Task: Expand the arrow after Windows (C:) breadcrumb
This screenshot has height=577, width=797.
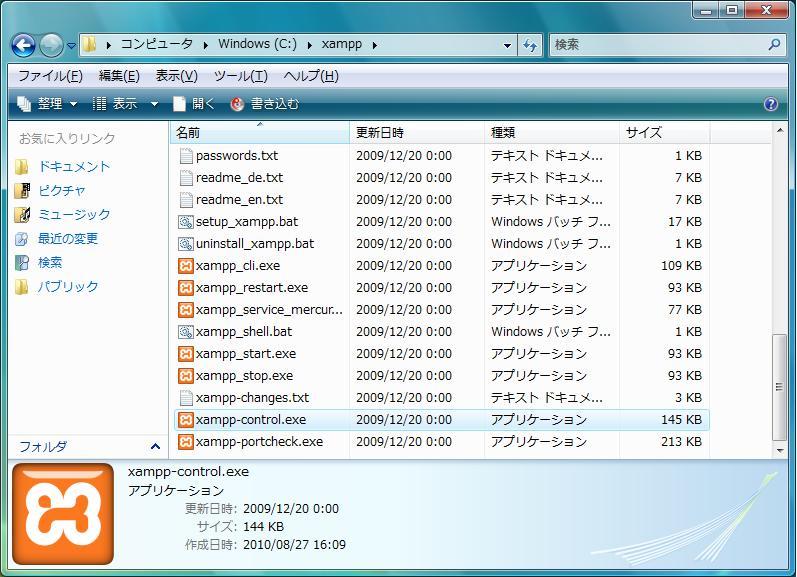Action: [310, 45]
